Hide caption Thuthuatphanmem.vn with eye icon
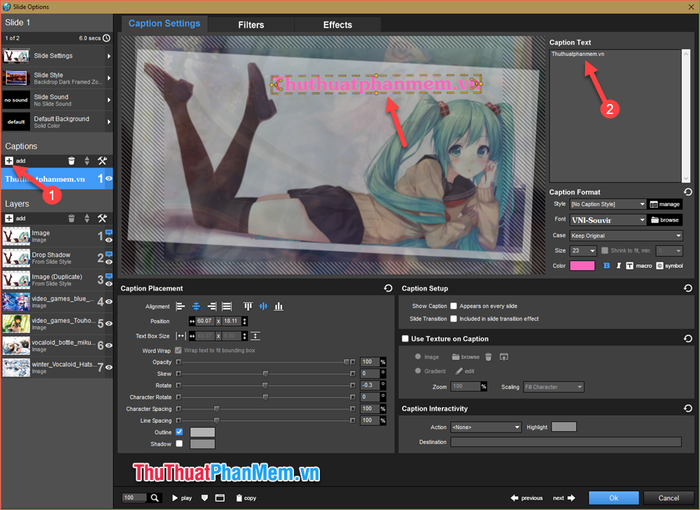 [108, 179]
